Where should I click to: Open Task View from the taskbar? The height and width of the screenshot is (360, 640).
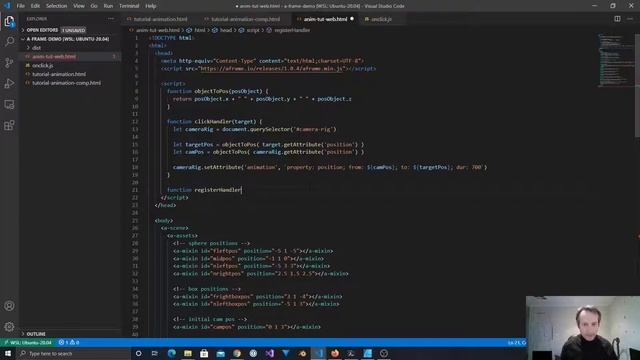[x=155, y=353]
